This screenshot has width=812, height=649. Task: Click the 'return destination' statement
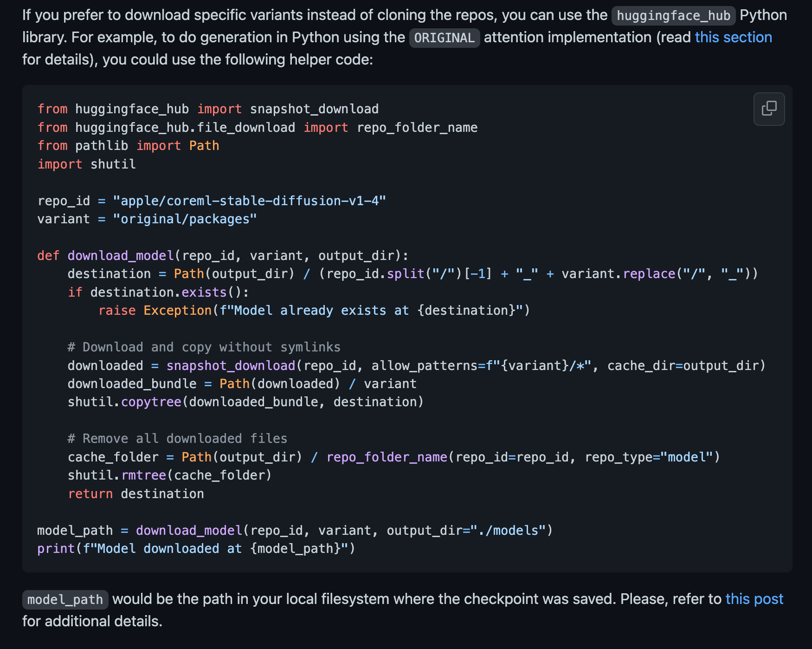(136, 493)
